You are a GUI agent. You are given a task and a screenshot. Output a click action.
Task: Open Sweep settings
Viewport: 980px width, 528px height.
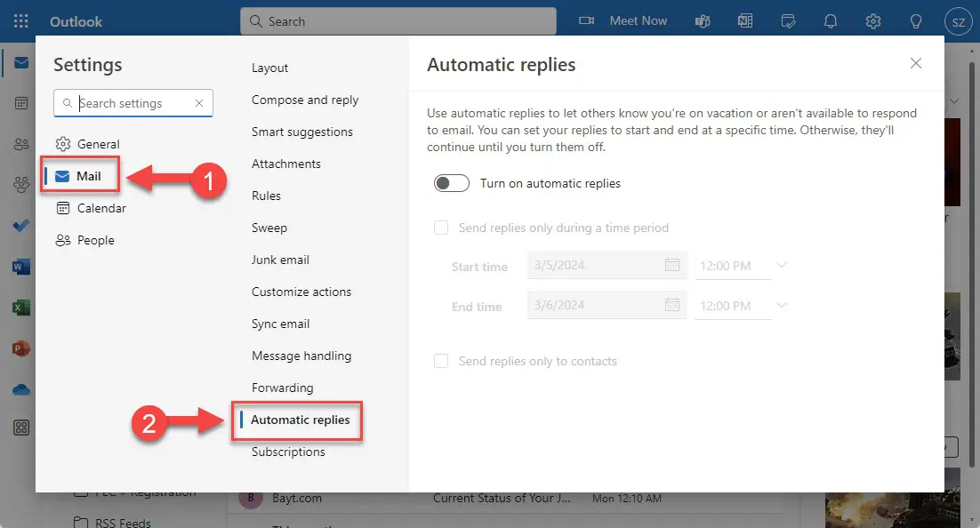point(269,228)
